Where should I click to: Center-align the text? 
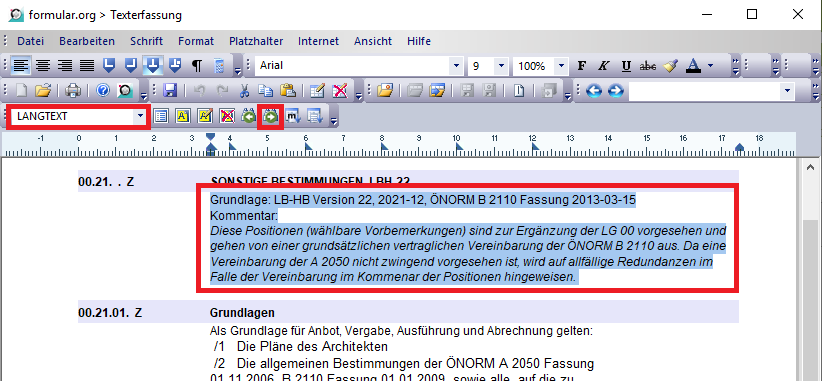tap(43, 66)
